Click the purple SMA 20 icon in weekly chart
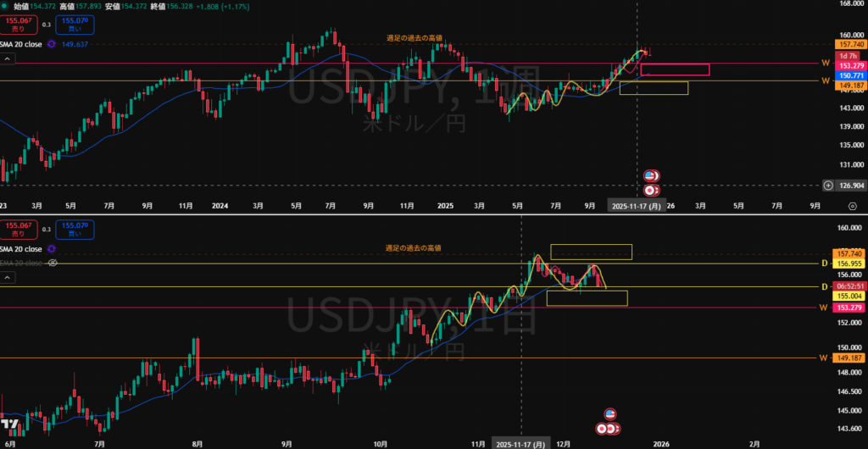This screenshot has height=449, width=868. point(52,44)
